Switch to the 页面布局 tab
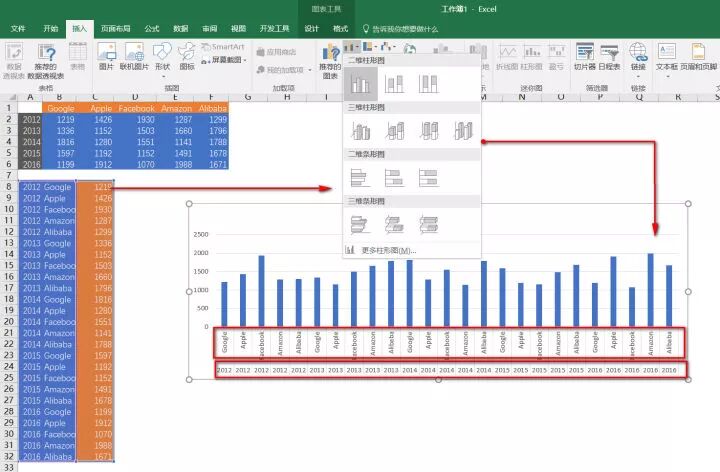Image resolution: width=720 pixels, height=472 pixels. 115,28
